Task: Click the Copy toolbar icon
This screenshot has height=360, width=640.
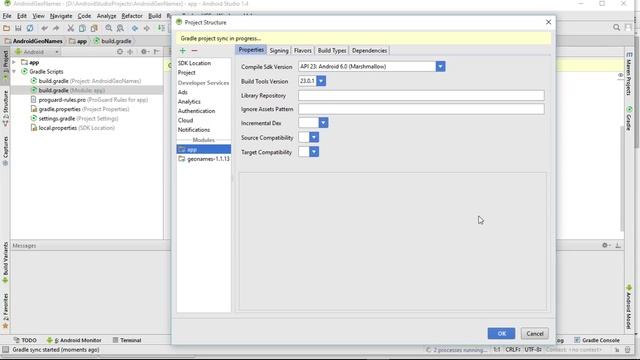Action: point(82,28)
